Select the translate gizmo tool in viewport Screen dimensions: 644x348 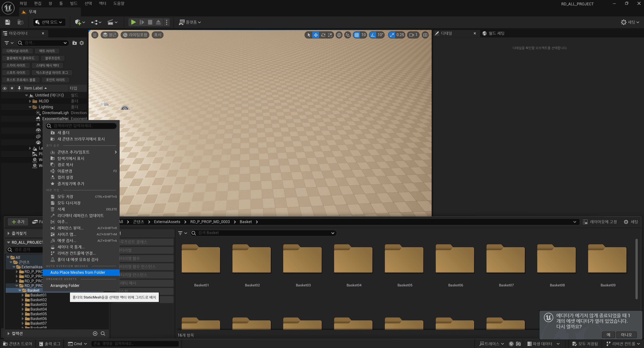click(316, 35)
